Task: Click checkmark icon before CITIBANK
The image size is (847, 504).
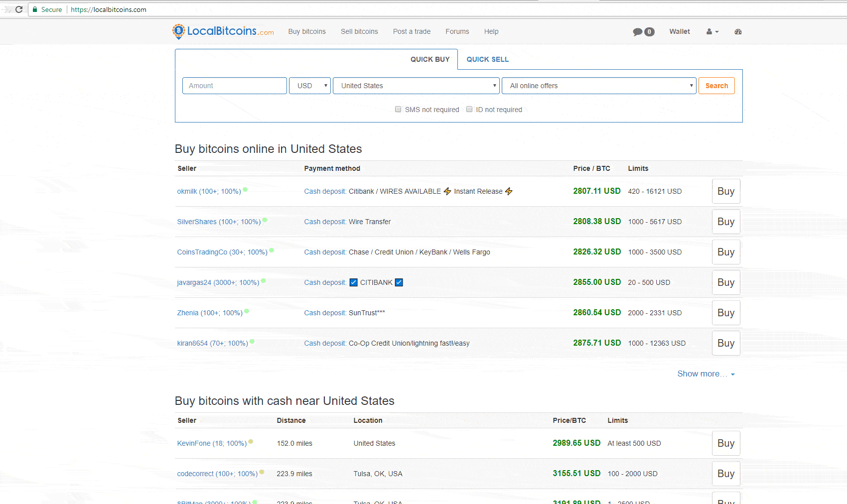Action: click(x=354, y=282)
